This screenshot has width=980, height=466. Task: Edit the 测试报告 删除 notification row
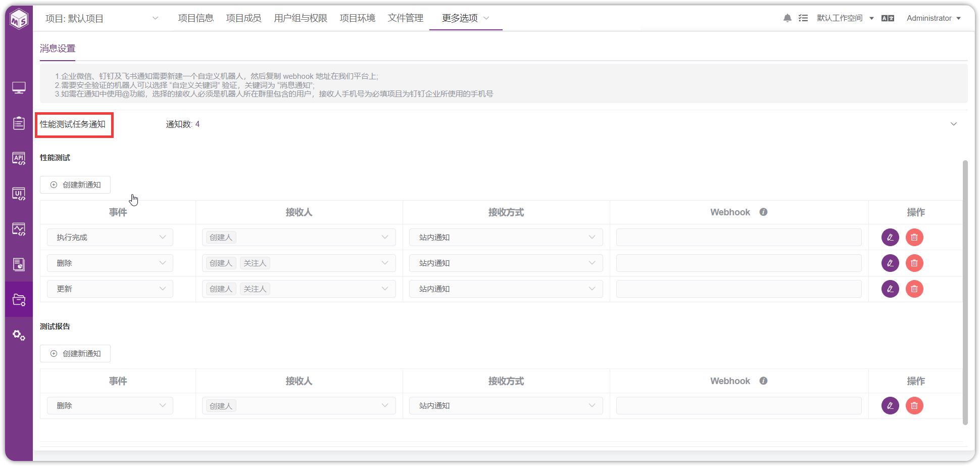[890, 405]
